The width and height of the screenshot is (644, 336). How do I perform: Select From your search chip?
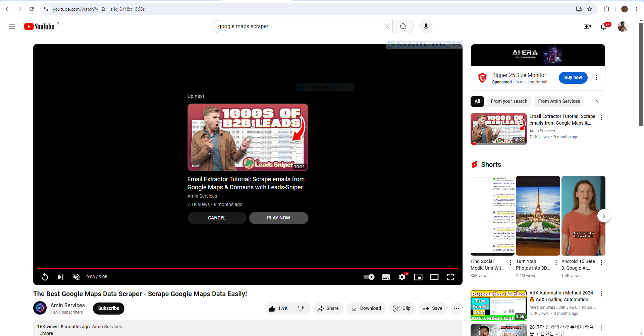click(509, 102)
